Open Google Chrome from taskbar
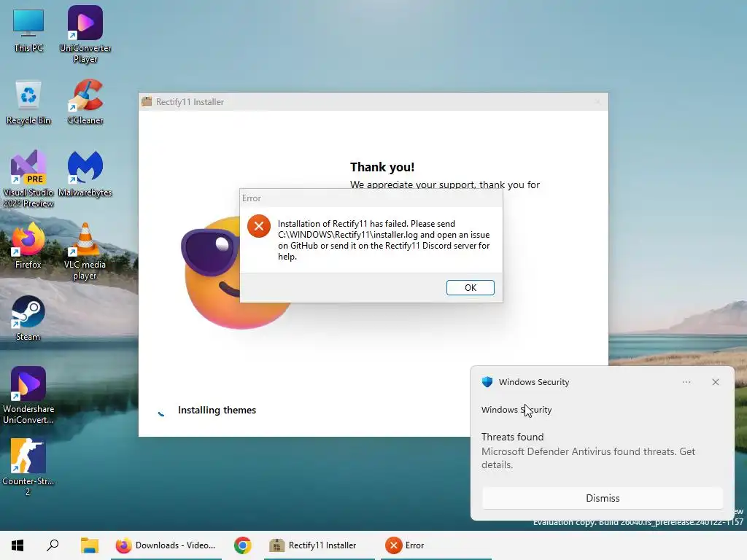Viewport: 747px width, 560px height. 242,545
